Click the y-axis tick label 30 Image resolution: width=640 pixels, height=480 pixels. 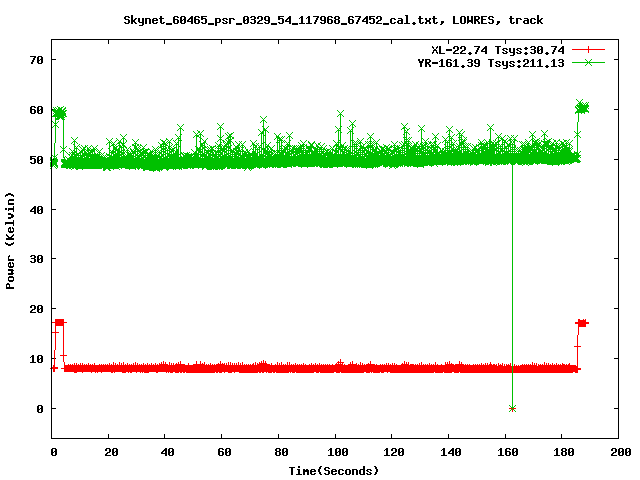36,259
